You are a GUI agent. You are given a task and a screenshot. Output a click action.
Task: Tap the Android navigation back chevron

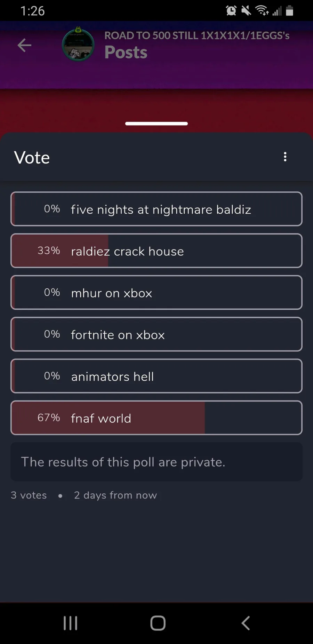click(246, 623)
